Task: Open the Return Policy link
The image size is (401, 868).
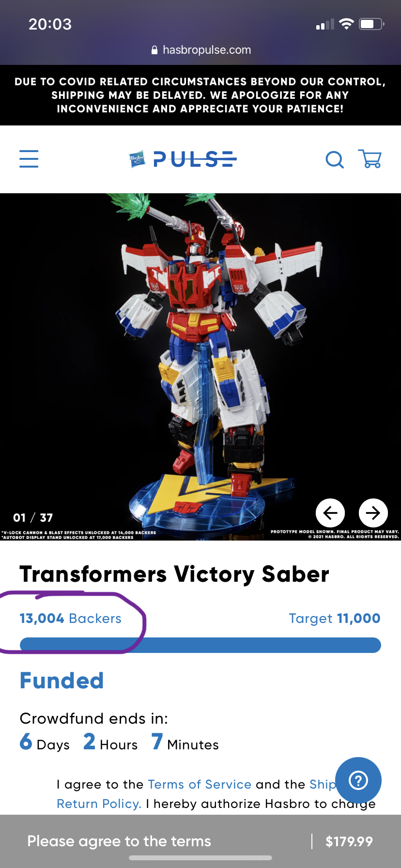Action: click(99, 804)
